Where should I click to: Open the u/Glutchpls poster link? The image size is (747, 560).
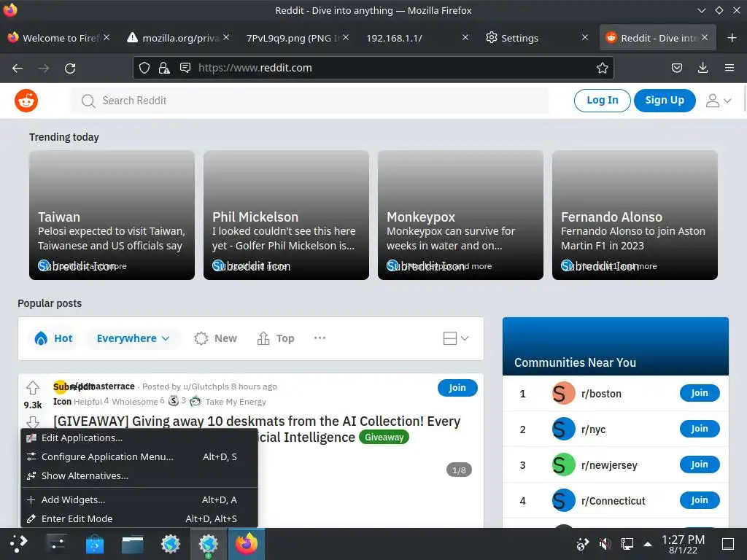pos(206,386)
